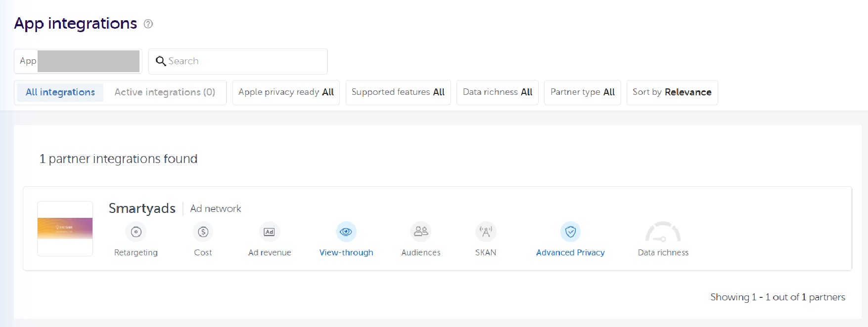
Task: Switch to All integrations tab
Action: 60,92
